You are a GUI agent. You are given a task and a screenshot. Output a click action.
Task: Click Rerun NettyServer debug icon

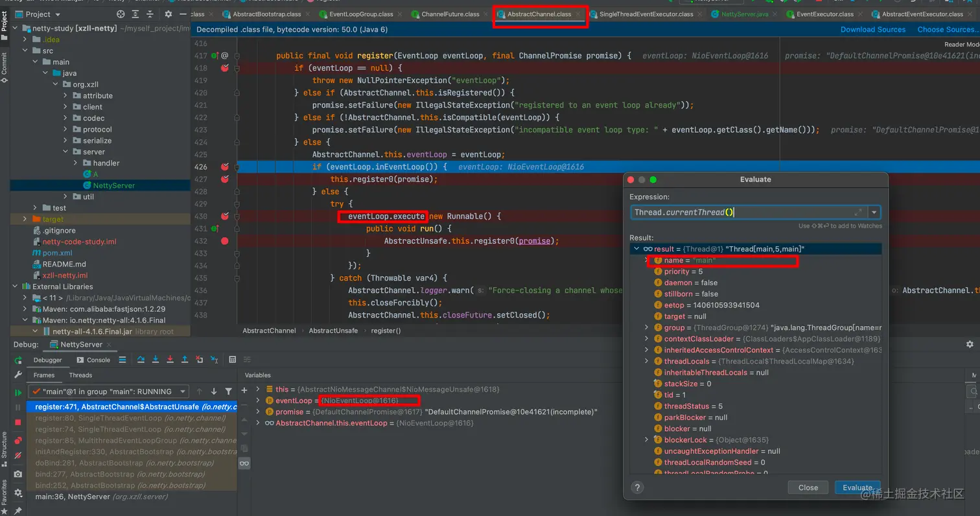pos(18,360)
